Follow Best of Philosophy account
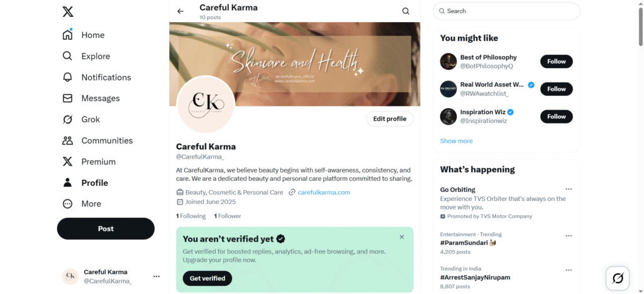 tap(556, 62)
